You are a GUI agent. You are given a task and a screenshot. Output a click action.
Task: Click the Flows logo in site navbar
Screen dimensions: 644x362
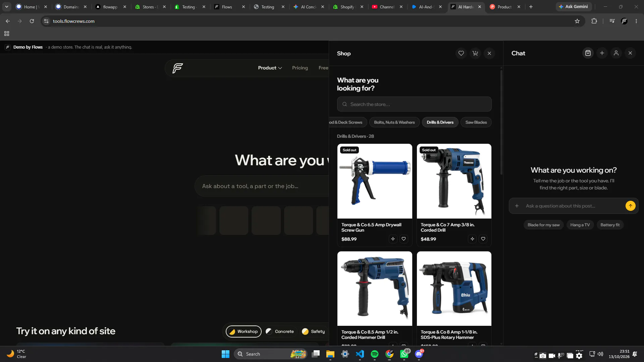(x=177, y=68)
